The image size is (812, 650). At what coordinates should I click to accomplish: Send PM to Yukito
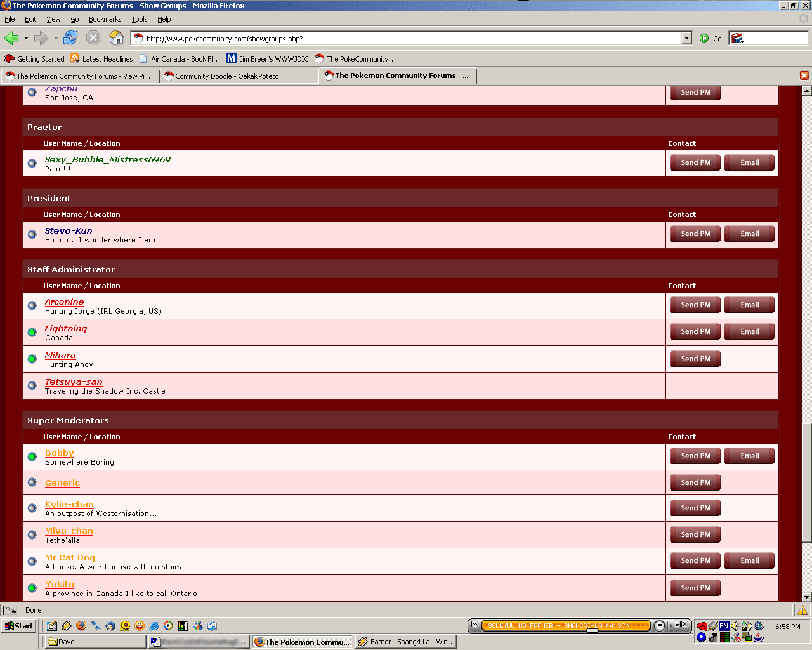(x=695, y=588)
